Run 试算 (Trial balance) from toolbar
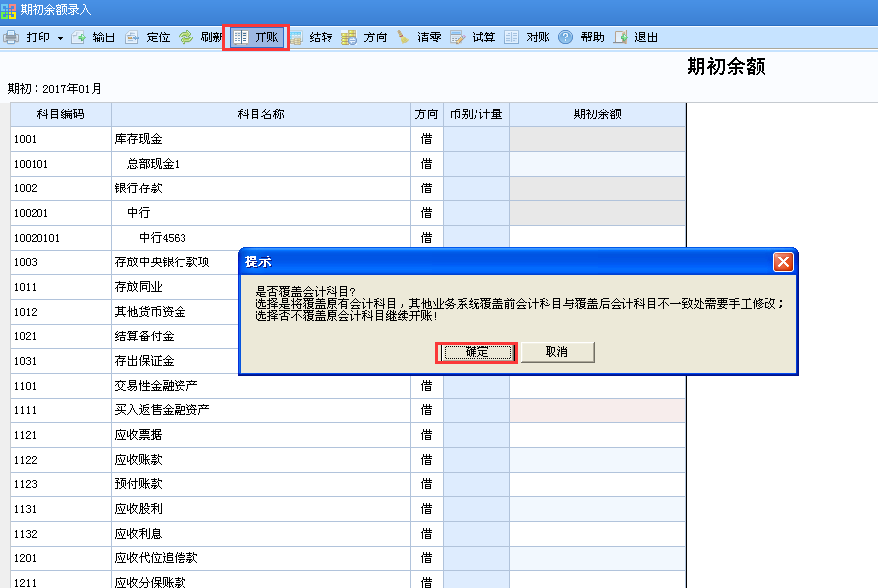 (x=458, y=37)
